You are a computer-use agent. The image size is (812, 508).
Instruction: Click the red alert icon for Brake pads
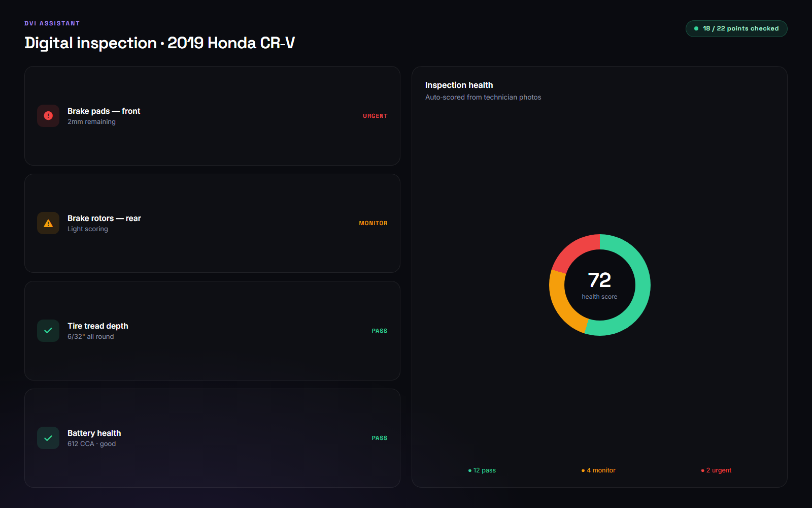click(48, 116)
